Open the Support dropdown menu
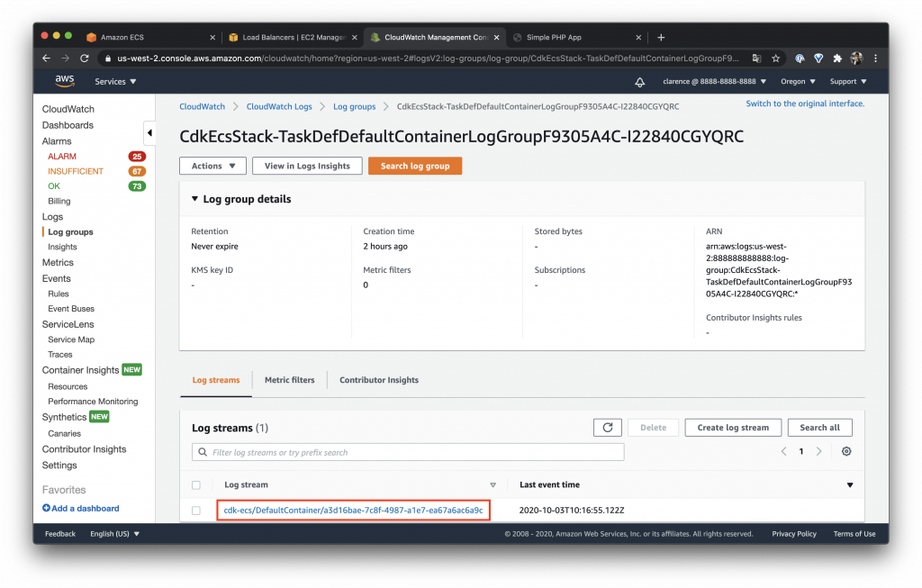This screenshot has height=588, width=922. click(848, 82)
